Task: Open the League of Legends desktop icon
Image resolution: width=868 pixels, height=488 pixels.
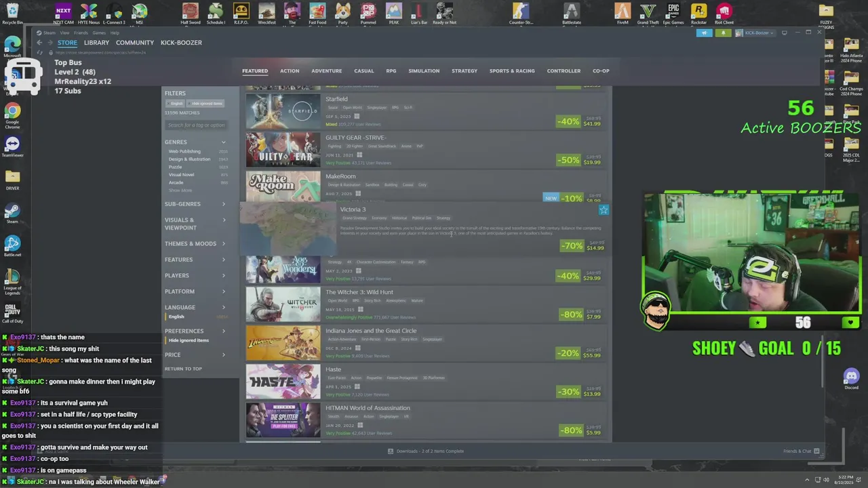Action: tap(12, 281)
